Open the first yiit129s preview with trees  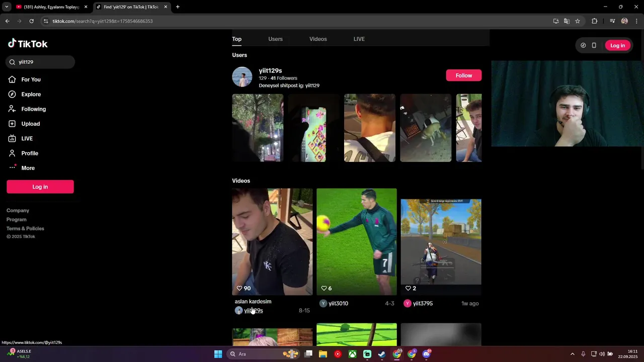[x=258, y=128]
